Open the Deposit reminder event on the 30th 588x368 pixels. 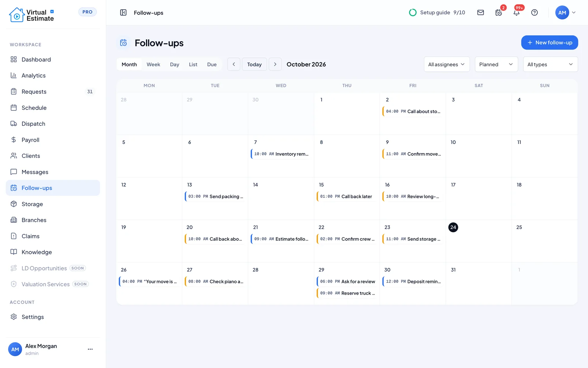(412, 282)
